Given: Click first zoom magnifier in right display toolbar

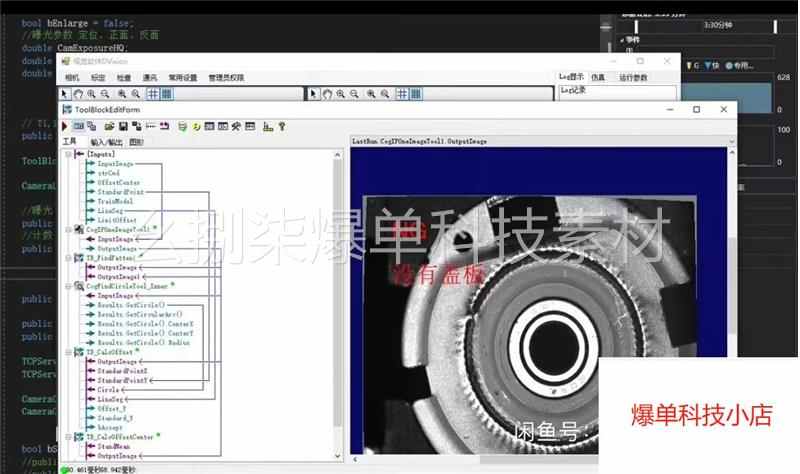Looking at the screenshot, I should tap(340, 94).
